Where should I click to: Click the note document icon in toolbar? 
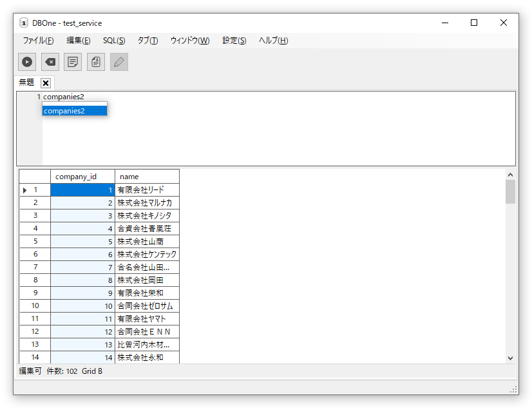pyautogui.click(x=73, y=62)
